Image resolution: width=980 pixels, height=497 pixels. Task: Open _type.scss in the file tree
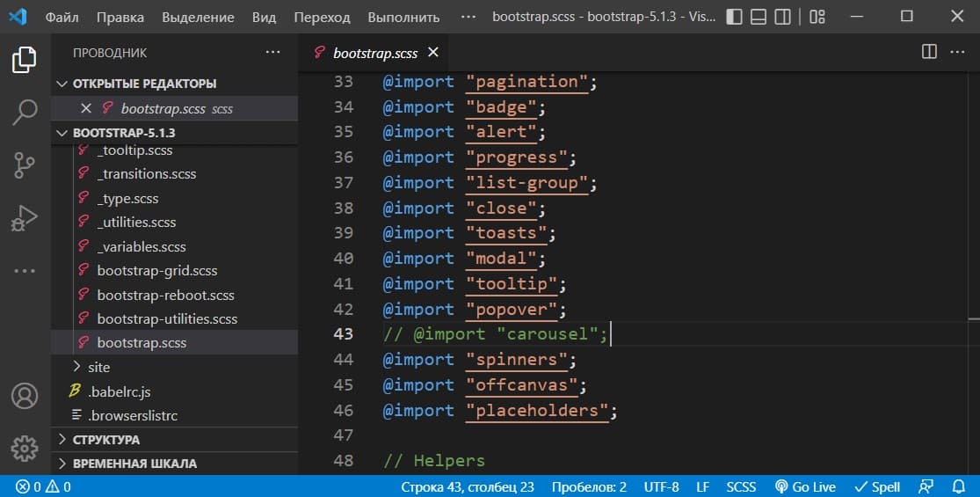(127, 198)
